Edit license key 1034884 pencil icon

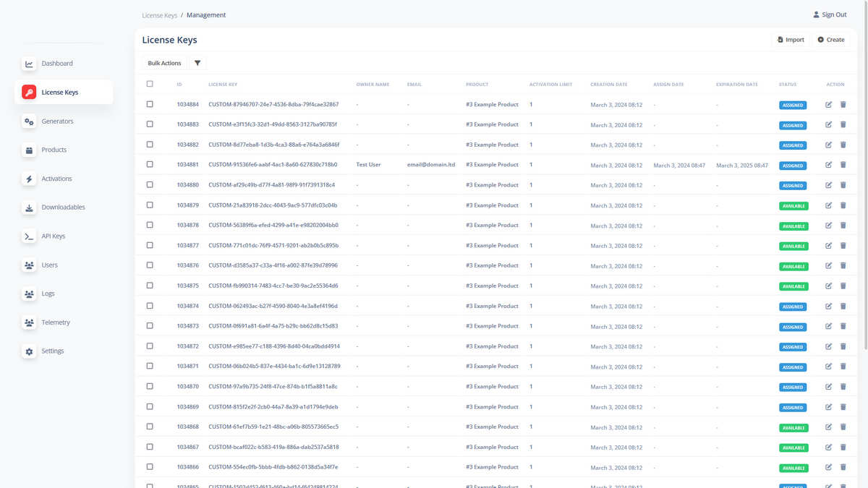point(829,104)
